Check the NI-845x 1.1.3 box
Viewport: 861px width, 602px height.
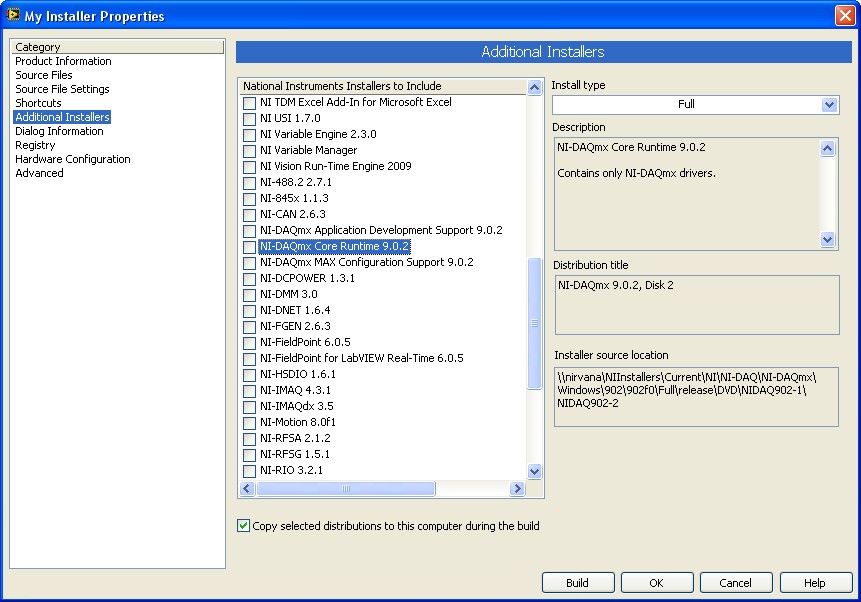click(x=249, y=198)
